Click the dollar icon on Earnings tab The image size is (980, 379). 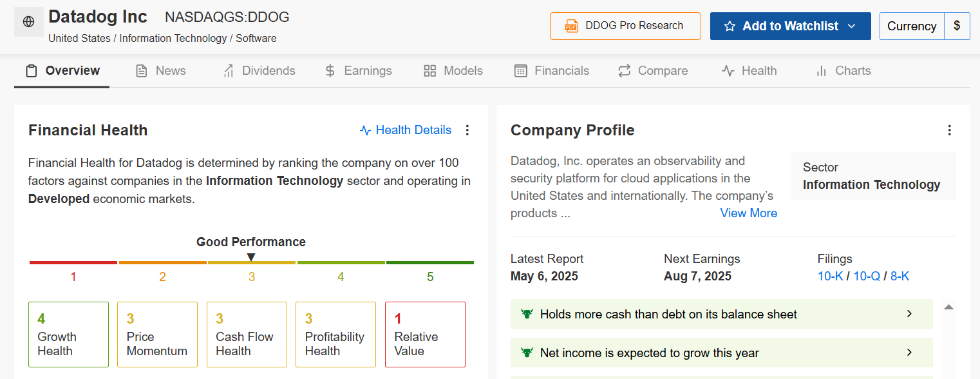coord(330,71)
